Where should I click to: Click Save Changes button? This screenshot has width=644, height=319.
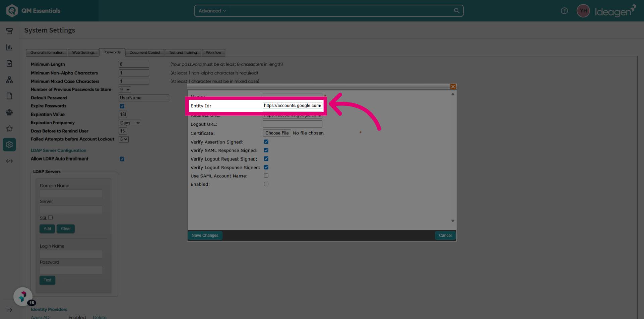click(x=205, y=236)
